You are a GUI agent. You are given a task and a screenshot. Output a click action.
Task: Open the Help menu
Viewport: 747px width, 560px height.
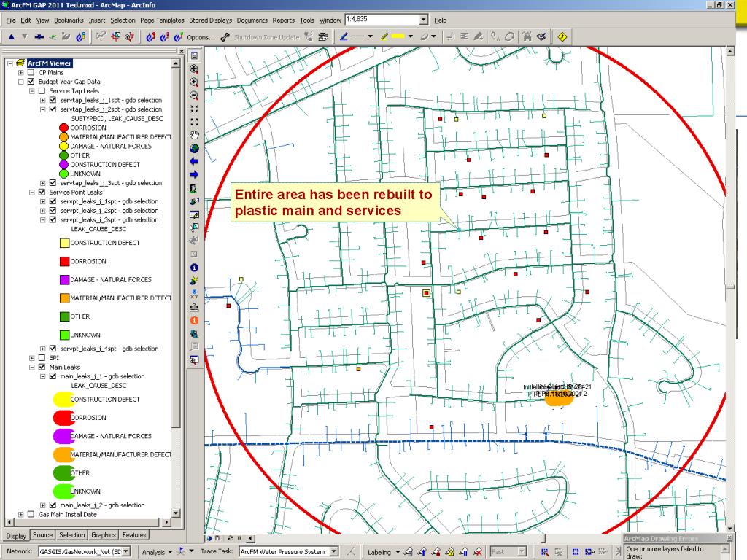440,20
